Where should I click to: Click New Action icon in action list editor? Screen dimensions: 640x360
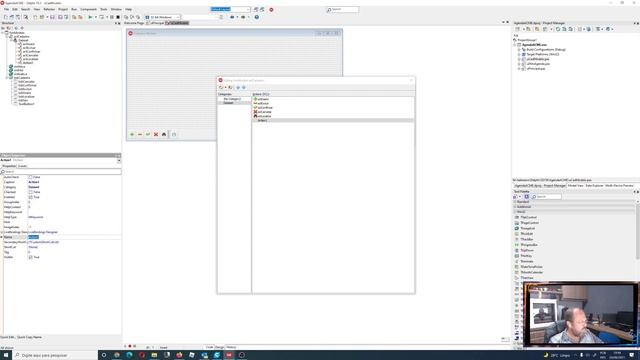221,87
